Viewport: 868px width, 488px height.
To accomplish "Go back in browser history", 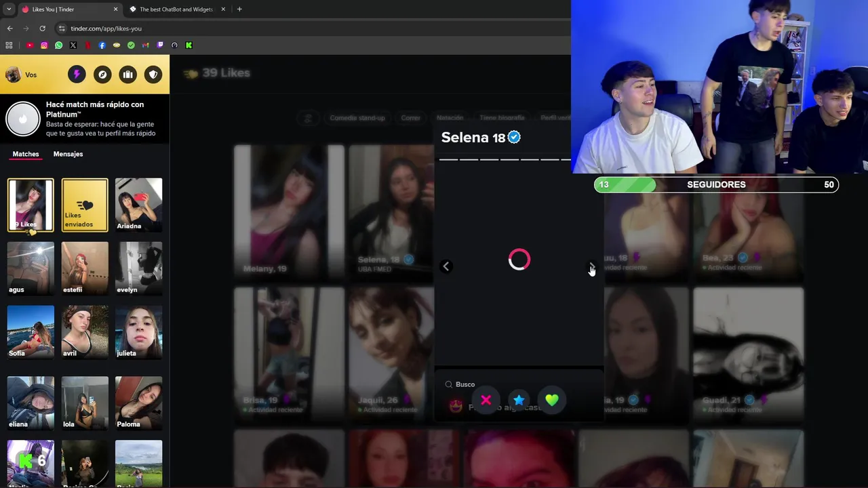I will coord(9,28).
